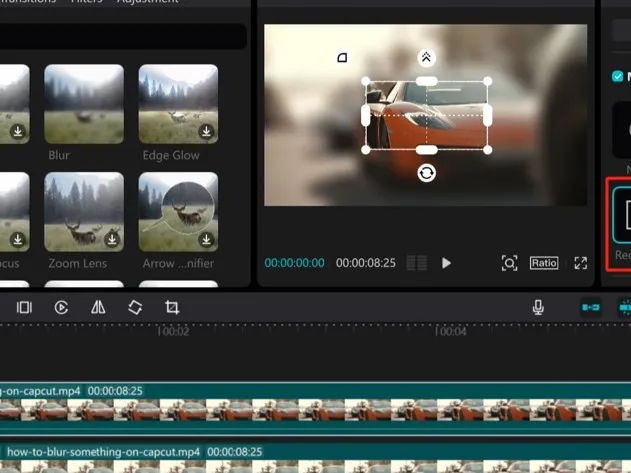Open the preview zoom magnifier icon
631x473 pixels.
pos(509,263)
